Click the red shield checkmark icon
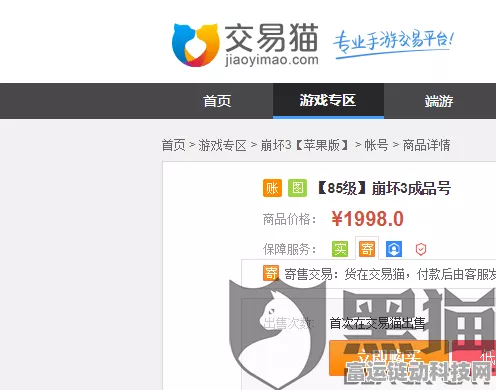 tap(421, 249)
